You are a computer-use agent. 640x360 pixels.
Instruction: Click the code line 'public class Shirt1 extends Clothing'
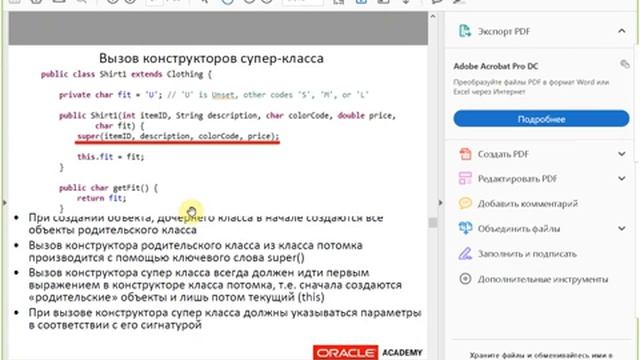[127, 74]
